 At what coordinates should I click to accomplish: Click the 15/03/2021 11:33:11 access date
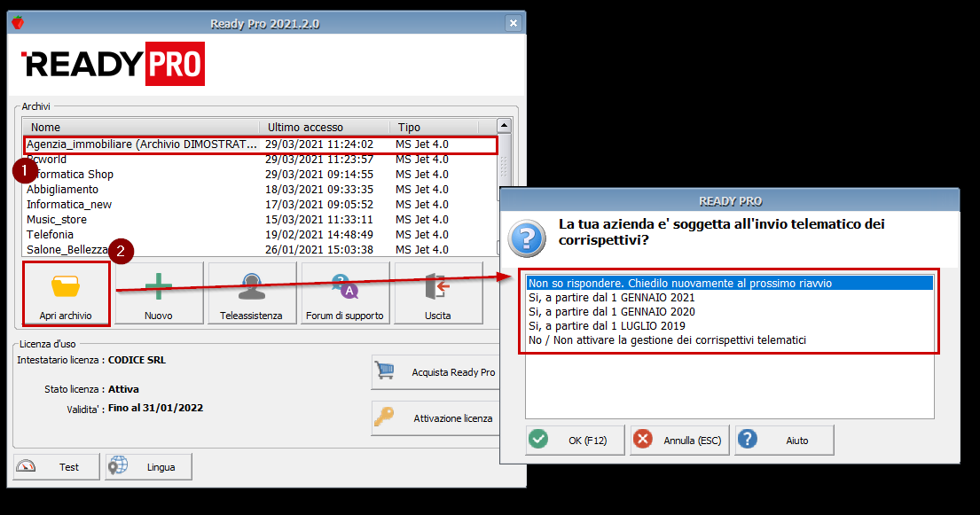pos(318,219)
